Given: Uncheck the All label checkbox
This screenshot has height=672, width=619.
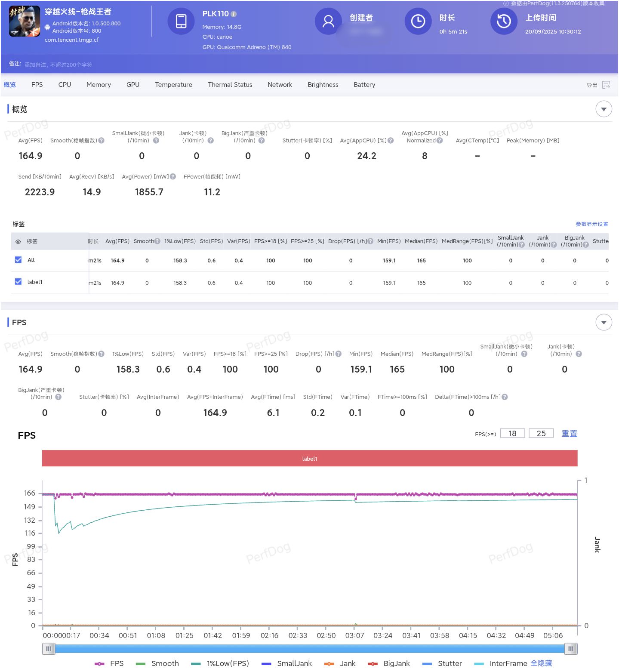Looking at the screenshot, I should click(x=18, y=260).
